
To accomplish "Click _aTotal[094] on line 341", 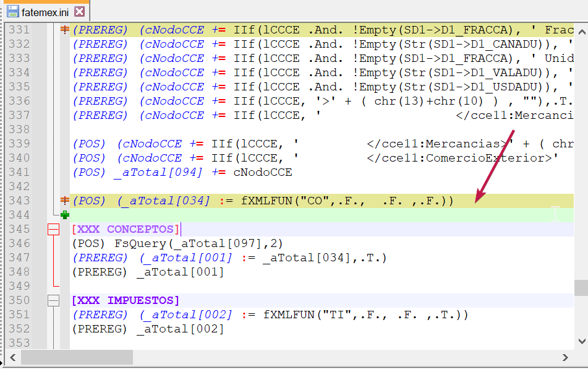I will tap(158, 173).
